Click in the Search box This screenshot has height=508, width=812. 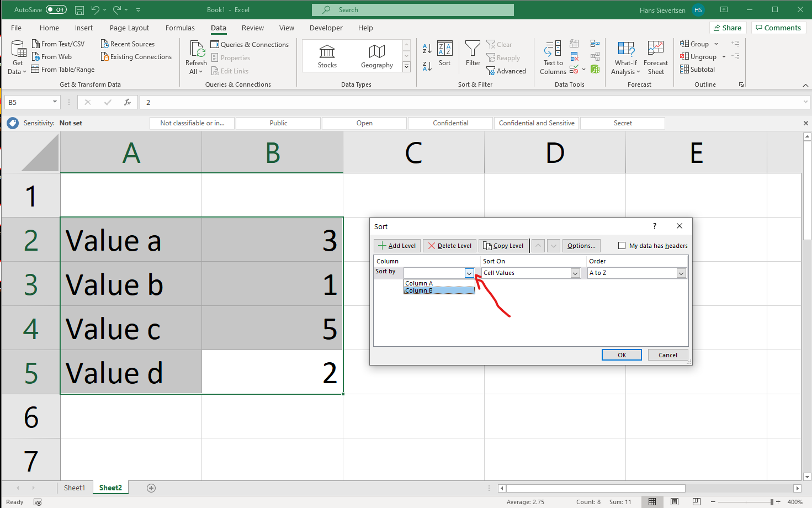point(412,10)
